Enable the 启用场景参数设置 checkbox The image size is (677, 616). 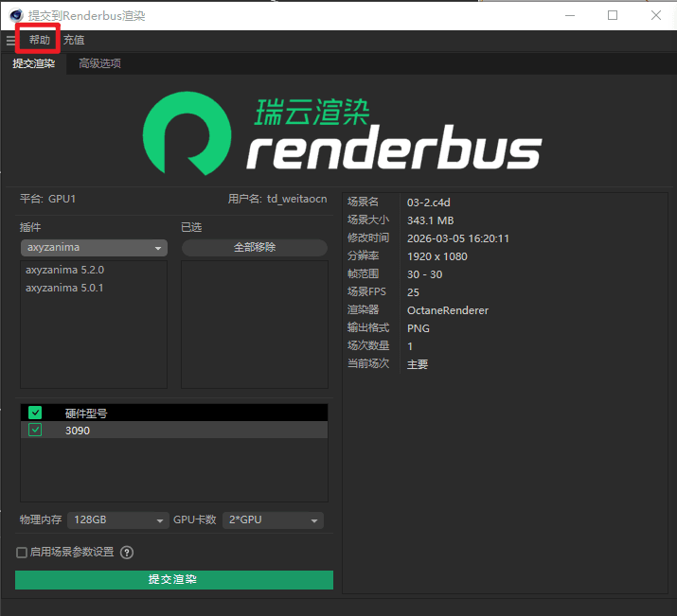22,553
